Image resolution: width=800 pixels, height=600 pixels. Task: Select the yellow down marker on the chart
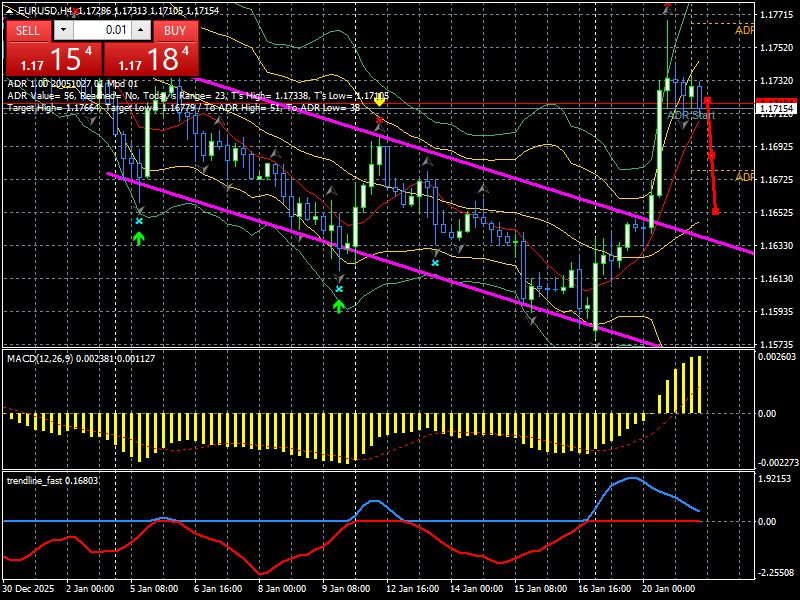(x=379, y=102)
